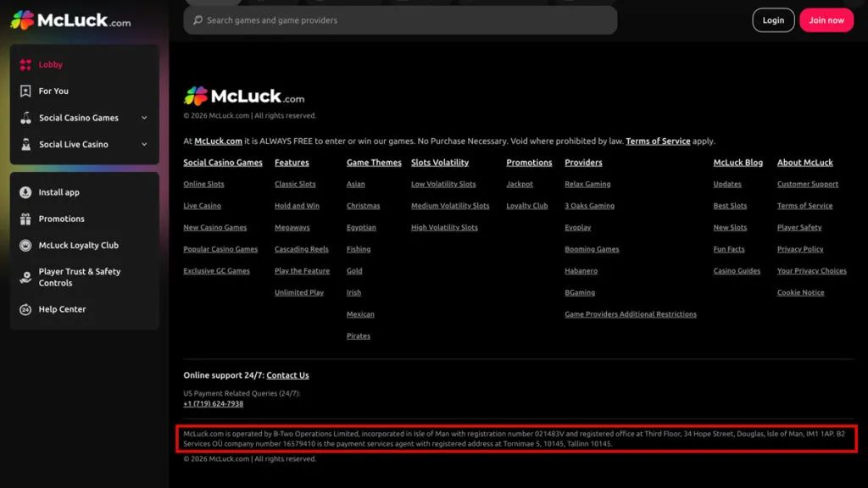The height and width of the screenshot is (488, 868).
Task: Click the Social Live Casino dealer icon
Action: [x=25, y=144]
